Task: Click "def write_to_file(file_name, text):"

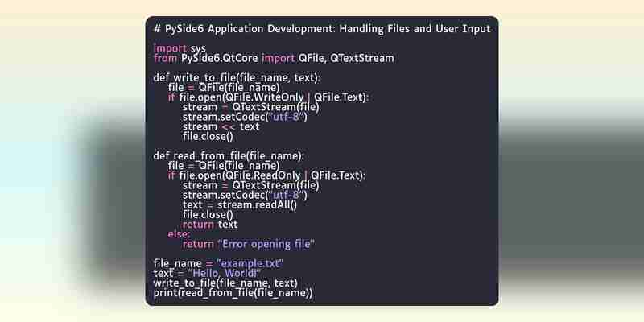Action: tap(236, 77)
